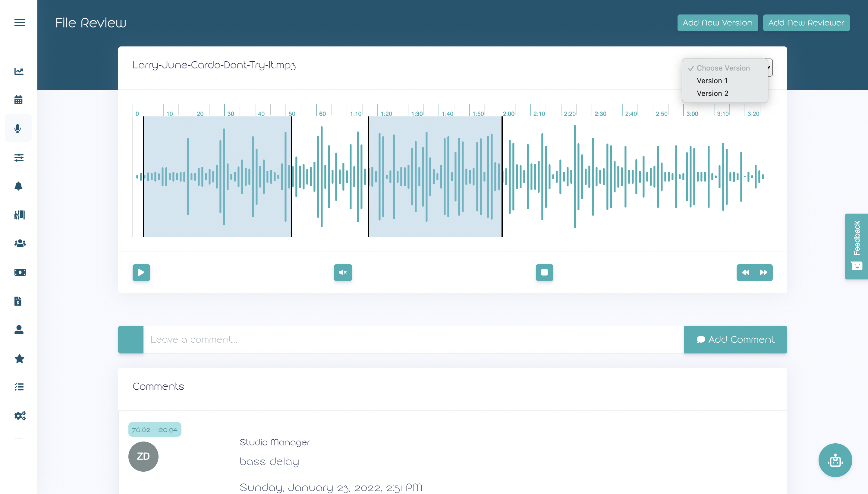Open the chatbot robot assistant
868x494 pixels.
point(835,460)
